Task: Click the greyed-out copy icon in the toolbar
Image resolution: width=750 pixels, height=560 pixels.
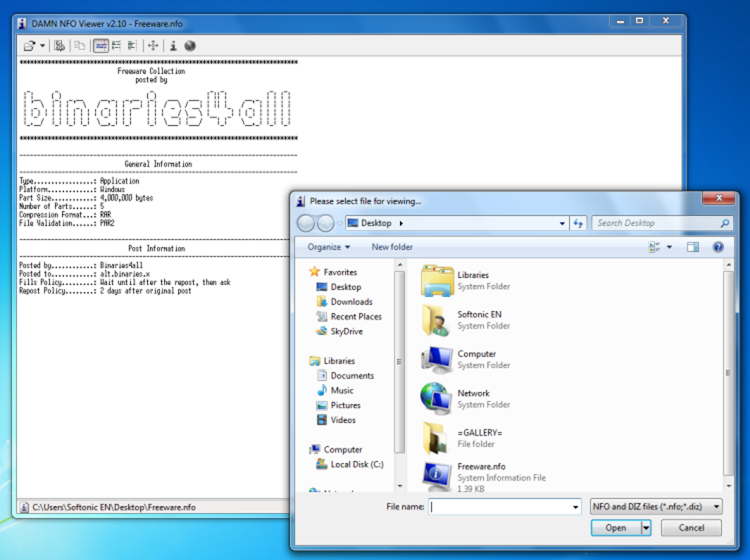Action: (79, 46)
